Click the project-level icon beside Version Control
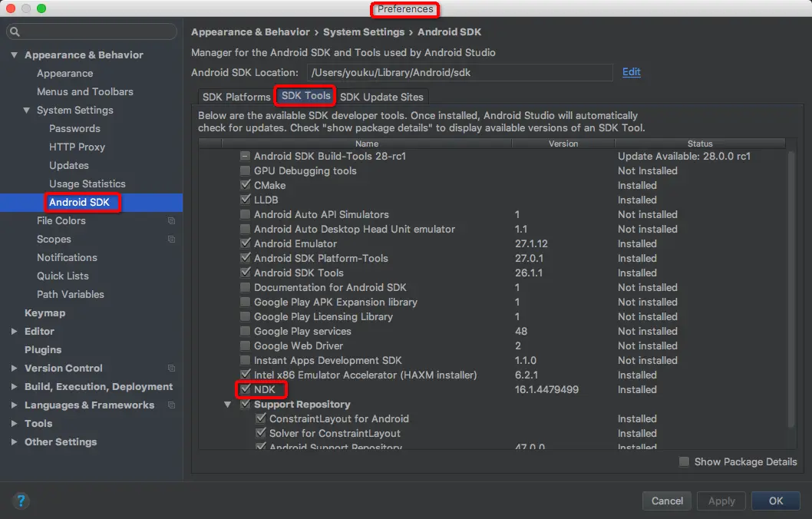The width and height of the screenshot is (812, 519). point(171,369)
